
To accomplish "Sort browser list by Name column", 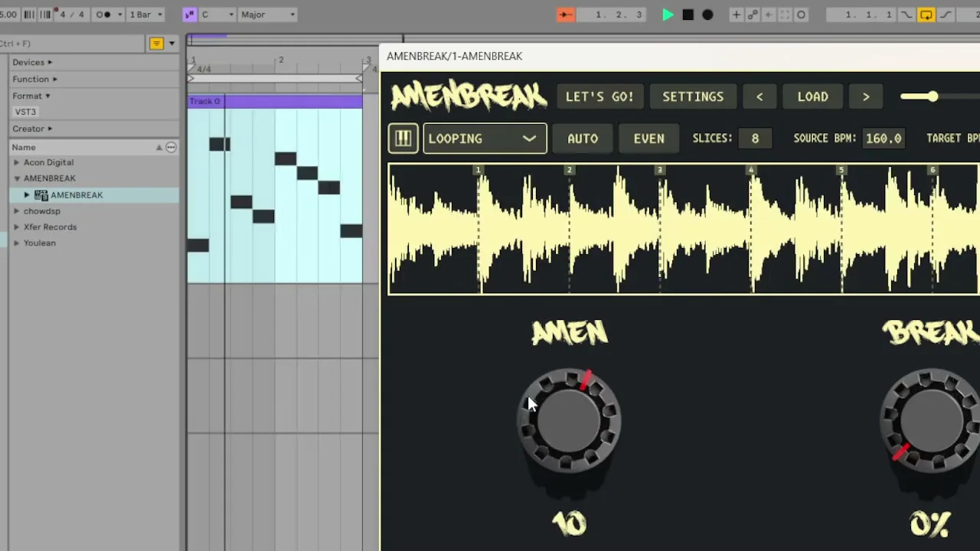I will pos(80,147).
